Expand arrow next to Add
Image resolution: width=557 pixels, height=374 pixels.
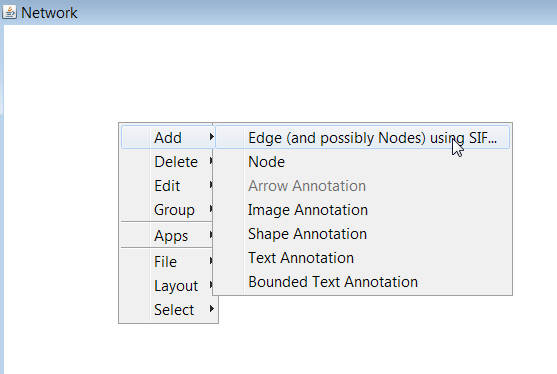(x=212, y=136)
